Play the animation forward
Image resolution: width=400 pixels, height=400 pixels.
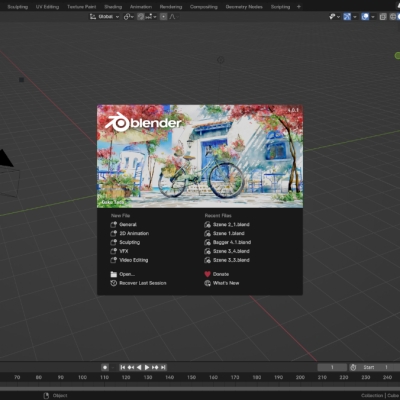click(147, 367)
